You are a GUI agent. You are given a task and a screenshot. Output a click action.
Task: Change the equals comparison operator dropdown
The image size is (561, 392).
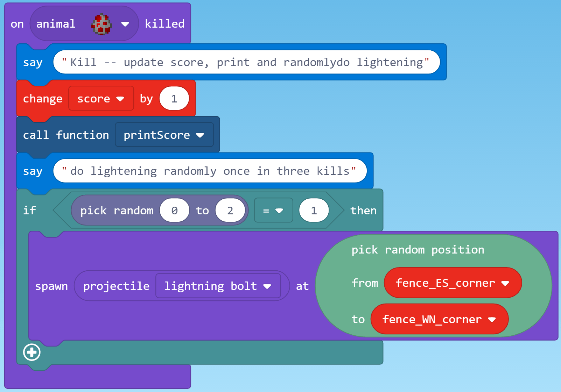tap(273, 211)
